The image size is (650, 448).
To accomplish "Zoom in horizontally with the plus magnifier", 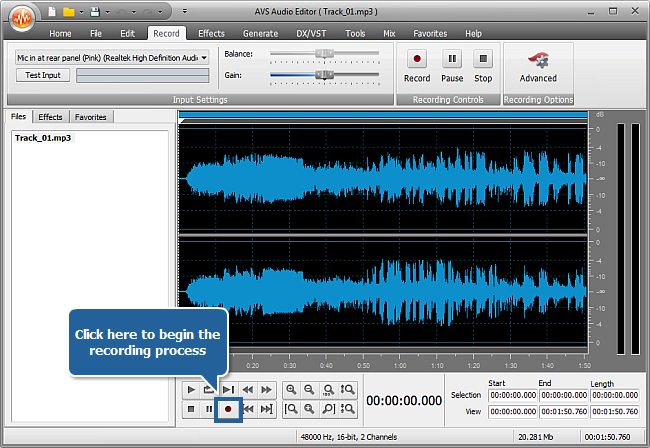I will (x=291, y=390).
